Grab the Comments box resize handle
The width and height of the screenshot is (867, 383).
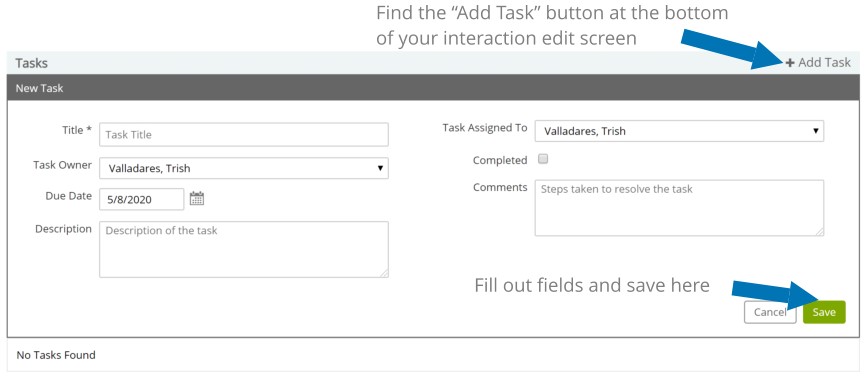pos(819,232)
